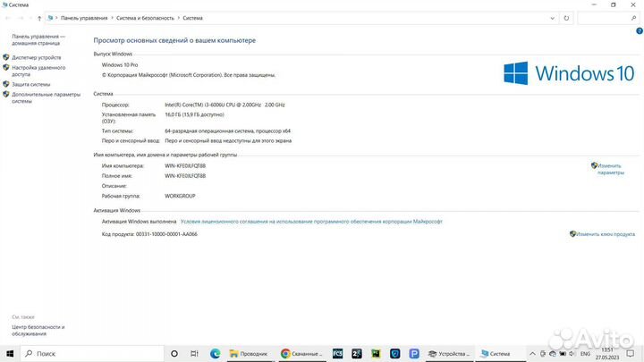This screenshot has height=362, width=644.
Task: Click the shield icon beside Изменить параметры
Action: [594, 165]
